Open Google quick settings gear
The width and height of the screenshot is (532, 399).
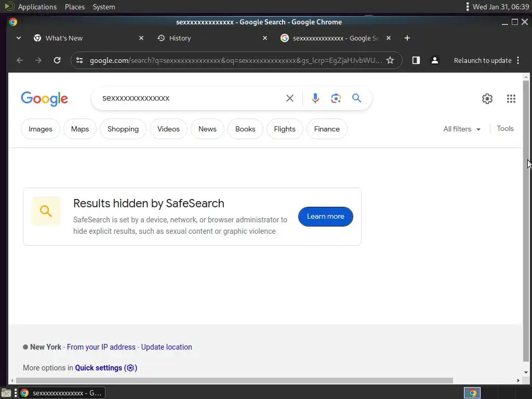(487, 99)
